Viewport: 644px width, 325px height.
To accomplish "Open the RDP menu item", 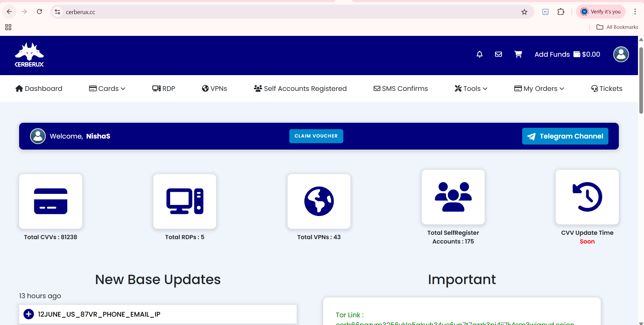I will (164, 89).
